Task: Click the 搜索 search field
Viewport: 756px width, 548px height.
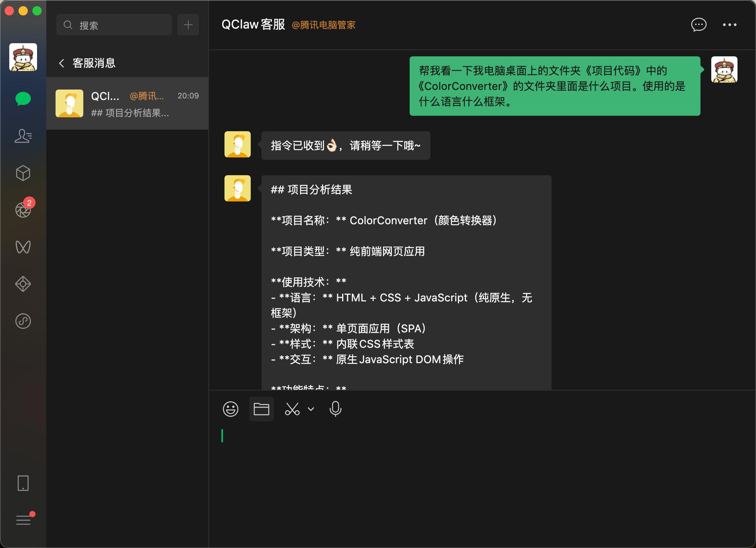Action: point(114,25)
